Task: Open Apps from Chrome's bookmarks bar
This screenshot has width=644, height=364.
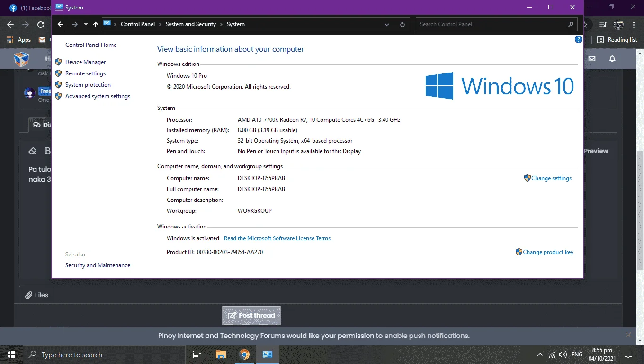Action: point(19,40)
